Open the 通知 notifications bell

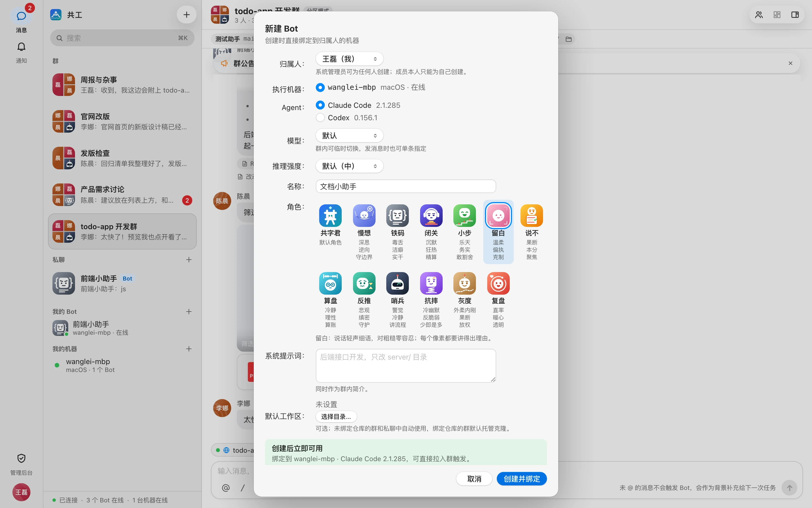[x=21, y=47]
